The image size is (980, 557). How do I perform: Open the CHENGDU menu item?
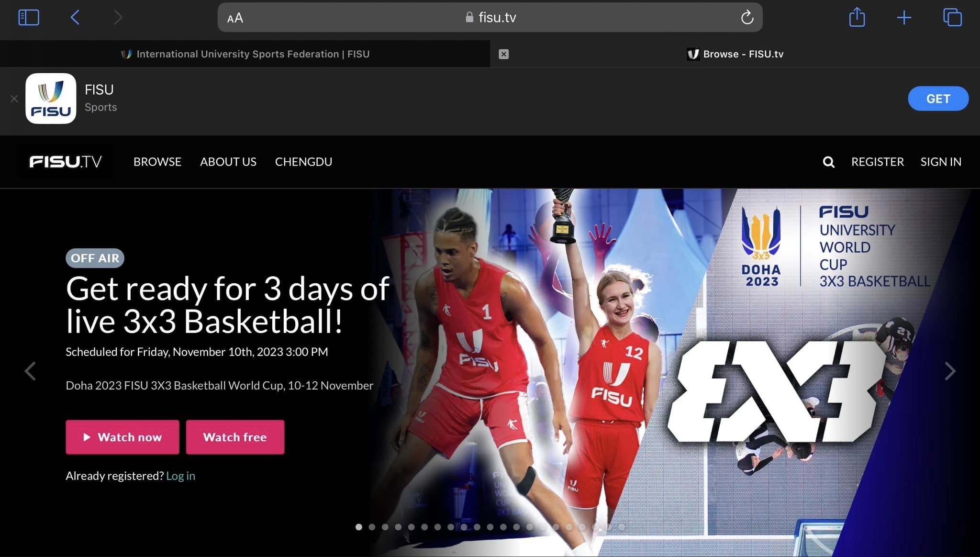(x=303, y=162)
